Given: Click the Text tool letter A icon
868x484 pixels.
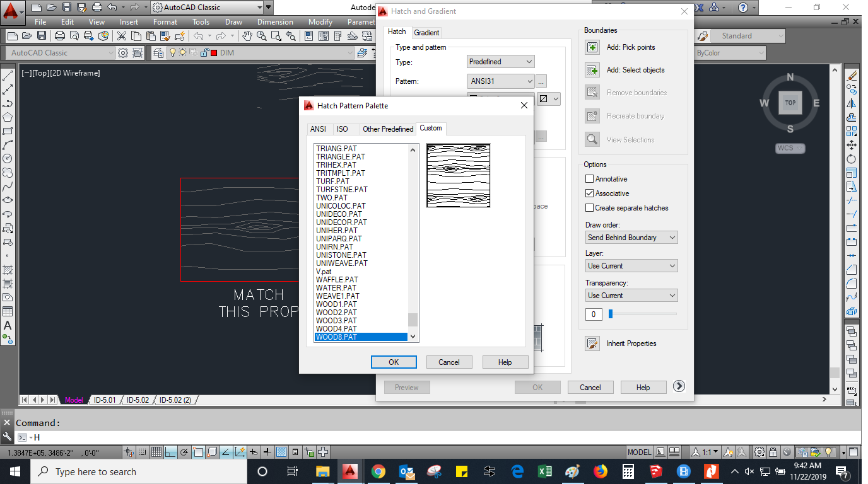Looking at the screenshot, I should tap(8, 326).
